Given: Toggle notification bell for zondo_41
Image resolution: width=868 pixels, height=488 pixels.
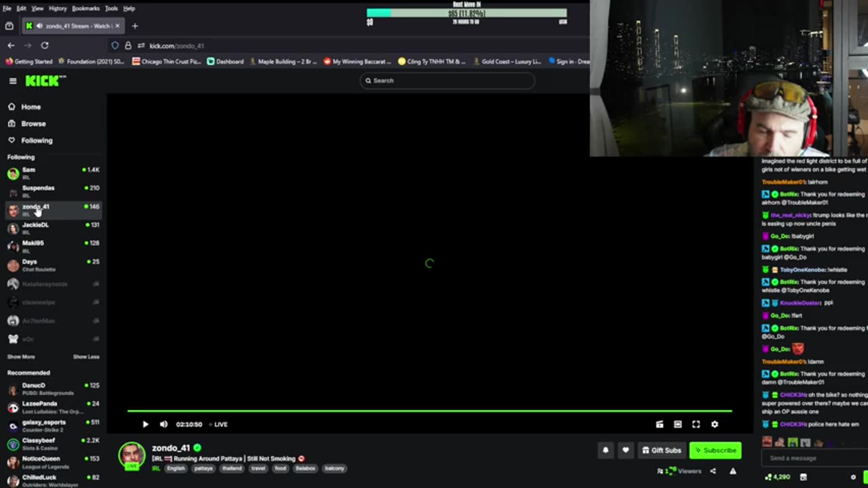Looking at the screenshot, I should pyautogui.click(x=606, y=450).
